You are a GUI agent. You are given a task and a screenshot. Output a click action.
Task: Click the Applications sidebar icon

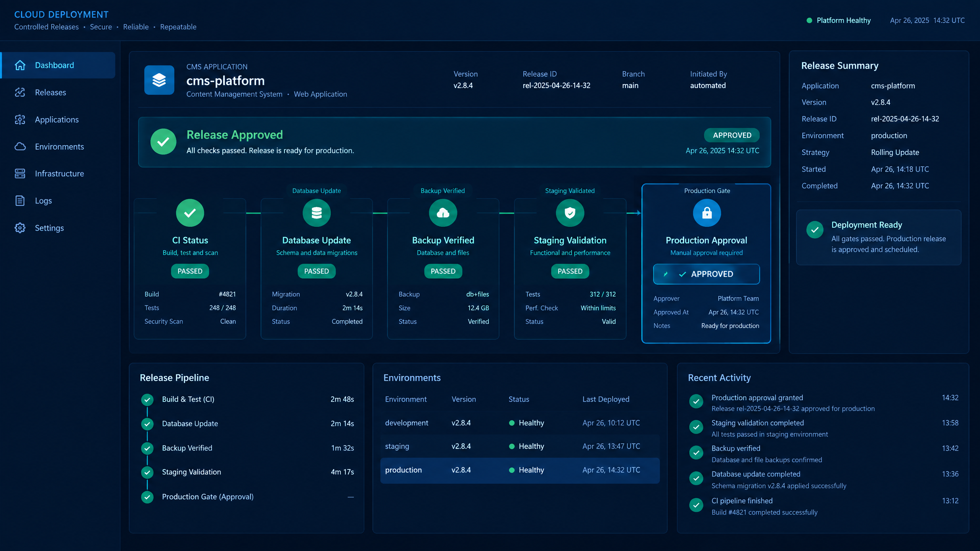point(20,119)
